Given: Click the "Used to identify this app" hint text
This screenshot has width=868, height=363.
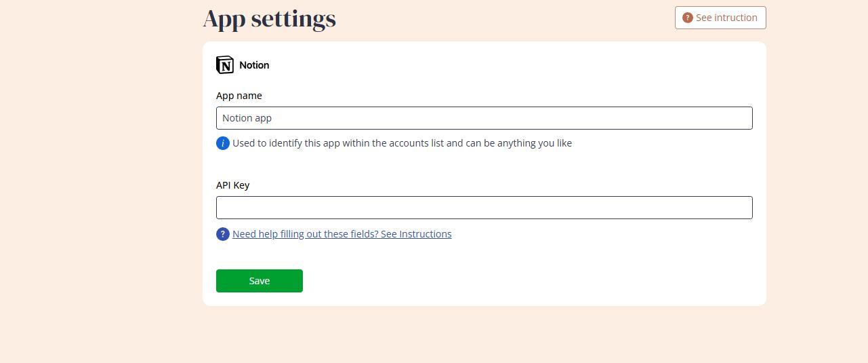Looking at the screenshot, I should [x=402, y=143].
